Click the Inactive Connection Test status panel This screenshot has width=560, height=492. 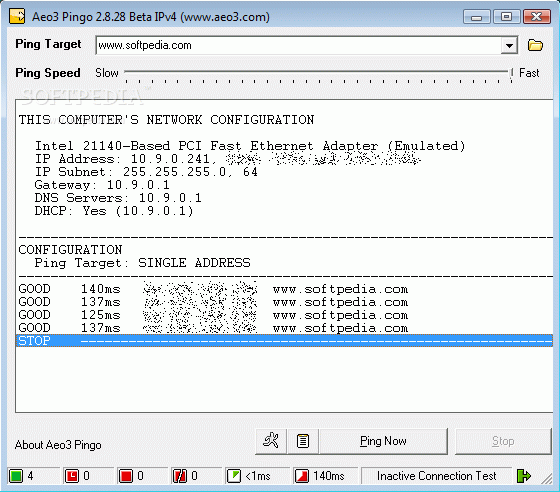436,476
